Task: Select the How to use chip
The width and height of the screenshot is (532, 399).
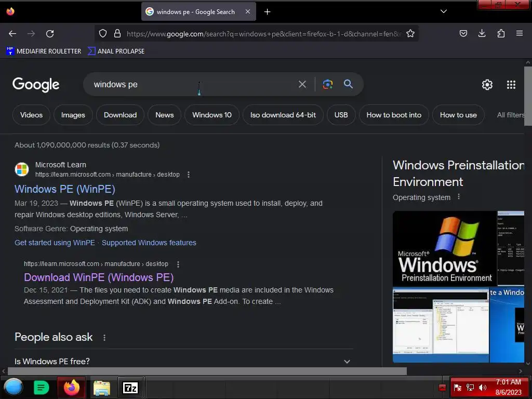Action: tap(458, 115)
